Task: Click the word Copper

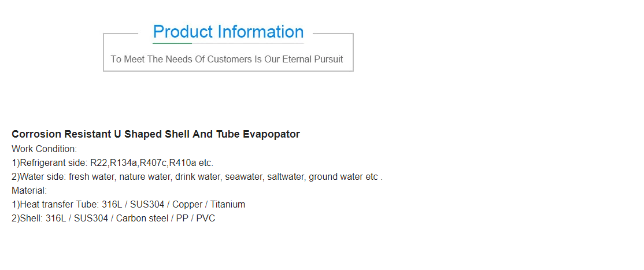Action: pyautogui.click(x=187, y=204)
